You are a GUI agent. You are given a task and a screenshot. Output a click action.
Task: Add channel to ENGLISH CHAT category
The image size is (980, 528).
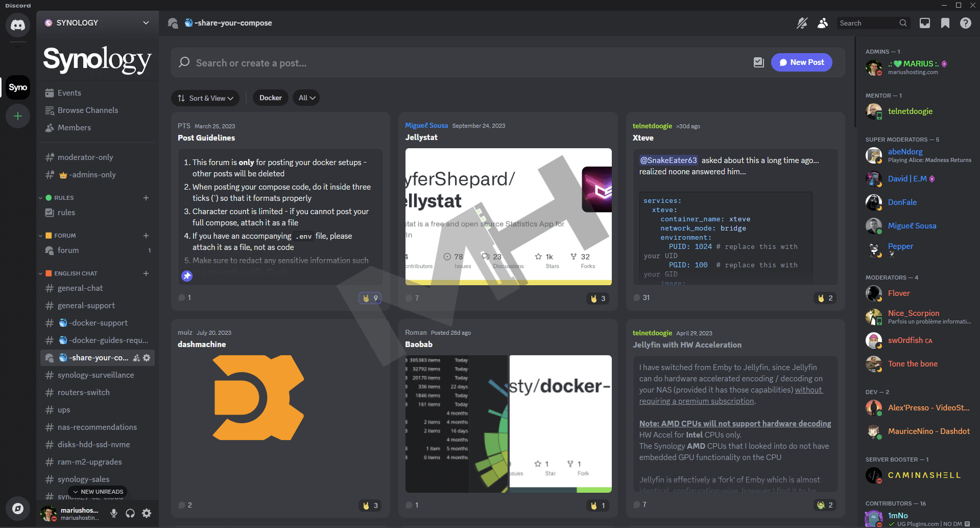[146, 273]
